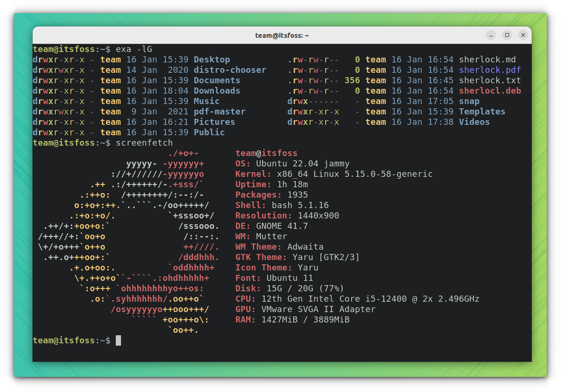Click the blinking cursor at the prompt
This screenshot has height=392, width=561.
(117, 340)
